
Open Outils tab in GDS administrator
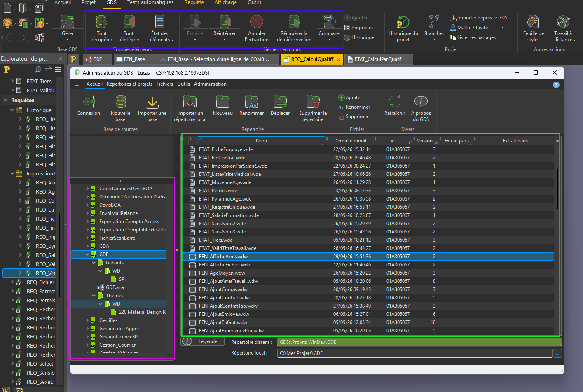(183, 84)
